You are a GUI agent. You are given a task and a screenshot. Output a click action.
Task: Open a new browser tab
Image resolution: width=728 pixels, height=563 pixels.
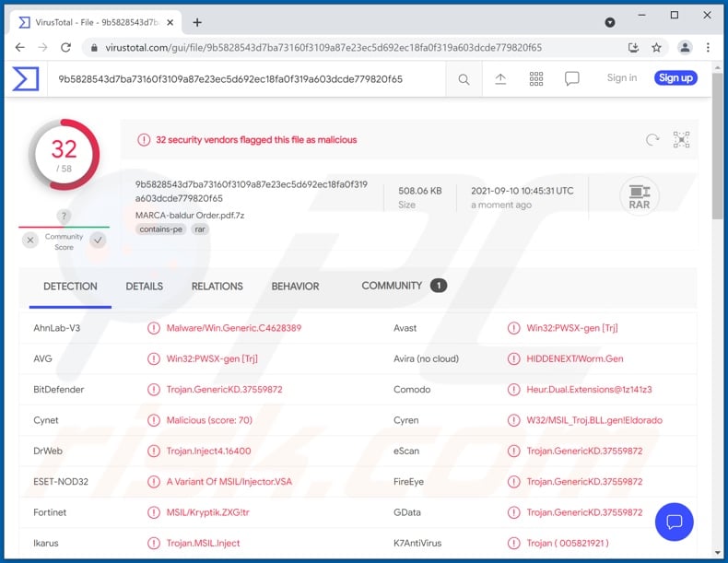point(197,22)
